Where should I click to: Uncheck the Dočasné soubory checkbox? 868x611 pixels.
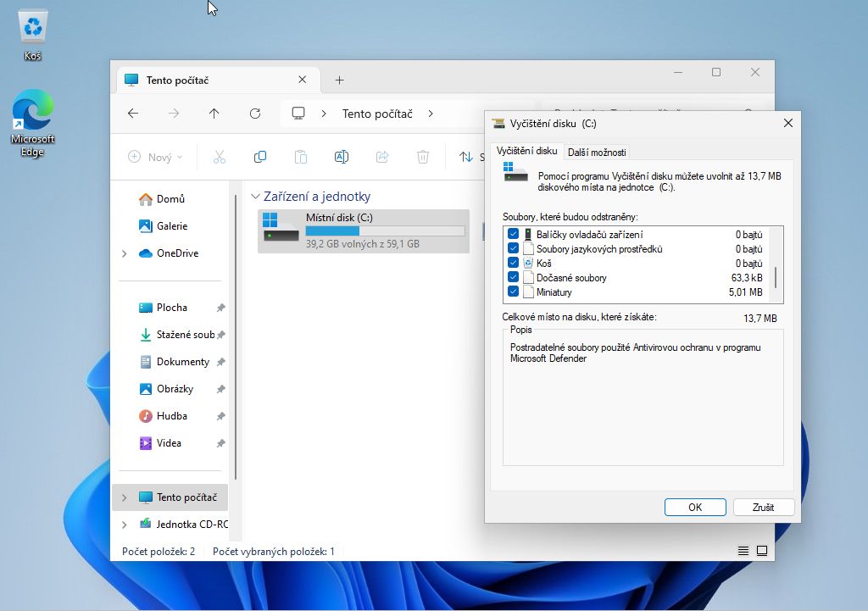click(x=513, y=278)
